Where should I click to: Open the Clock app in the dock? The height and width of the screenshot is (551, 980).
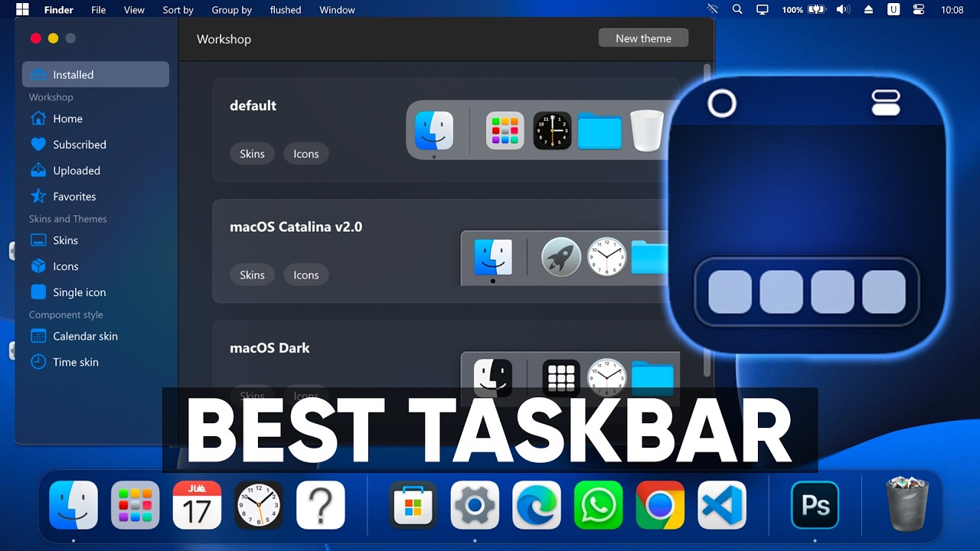point(259,505)
